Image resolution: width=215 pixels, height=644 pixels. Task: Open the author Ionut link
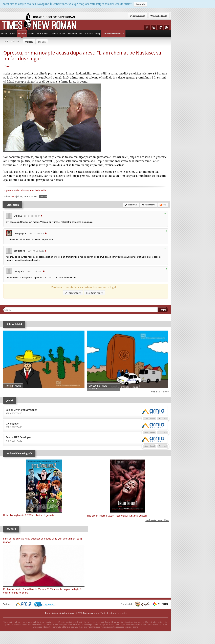pyautogui.click(x=13, y=197)
